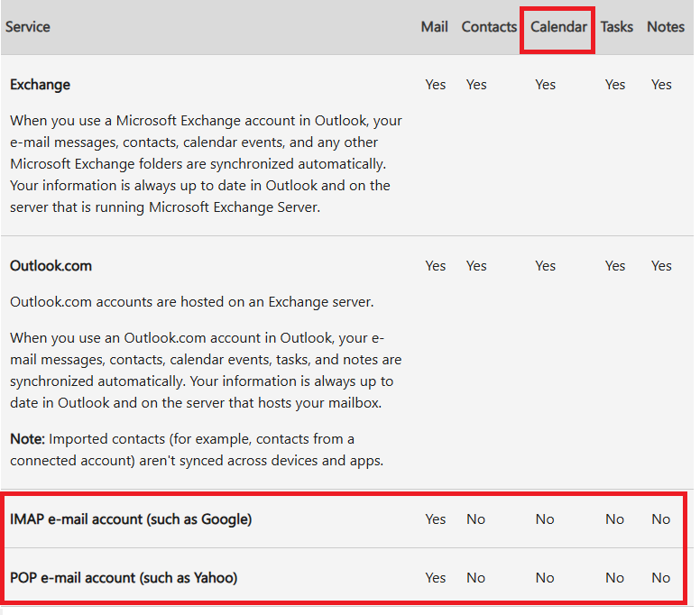Select the Contacts column header
The image size is (700, 615).
[x=489, y=27]
